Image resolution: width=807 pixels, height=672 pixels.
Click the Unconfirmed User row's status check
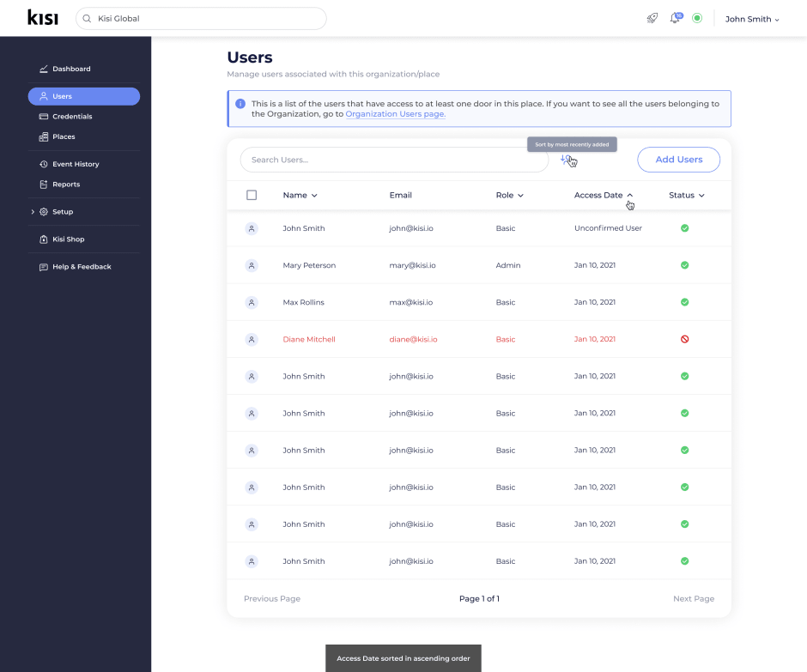pyautogui.click(x=684, y=228)
